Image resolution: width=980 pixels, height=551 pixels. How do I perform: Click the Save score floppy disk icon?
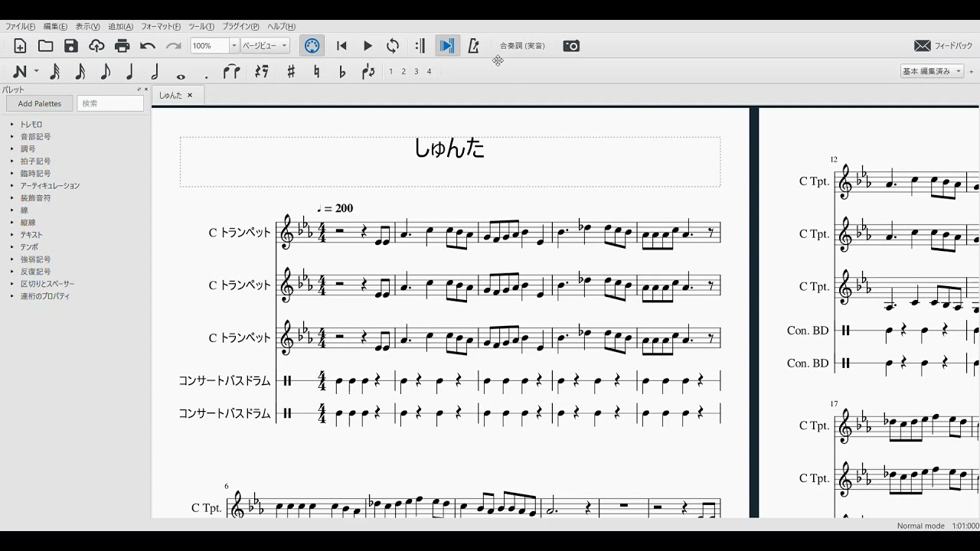pyautogui.click(x=71, y=46)
